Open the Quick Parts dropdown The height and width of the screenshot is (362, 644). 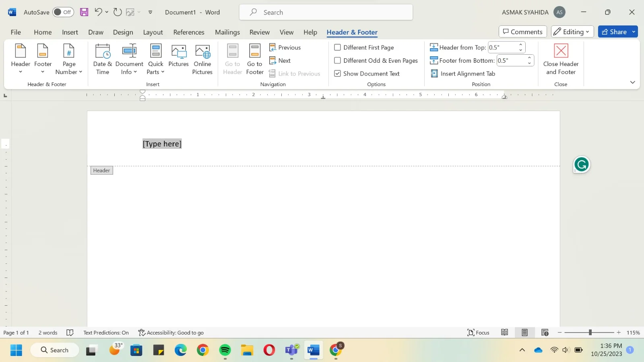pyautogui.click(x=155, y=59)
